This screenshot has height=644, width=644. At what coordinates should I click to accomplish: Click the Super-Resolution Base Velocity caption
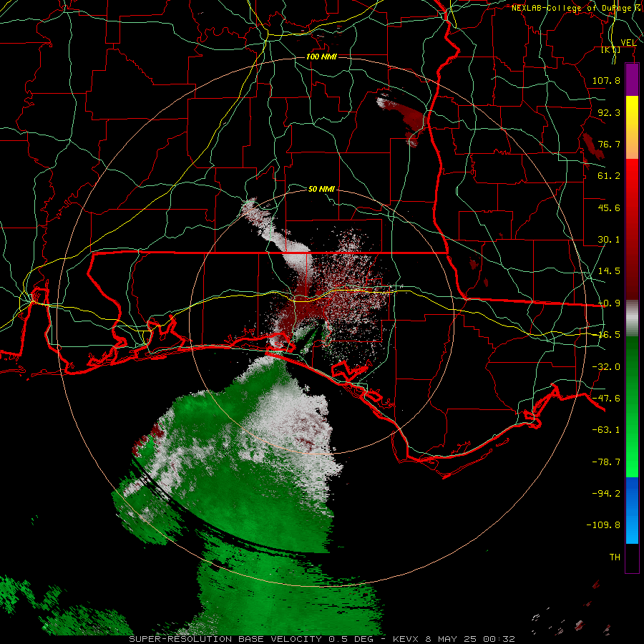point(321,639)
